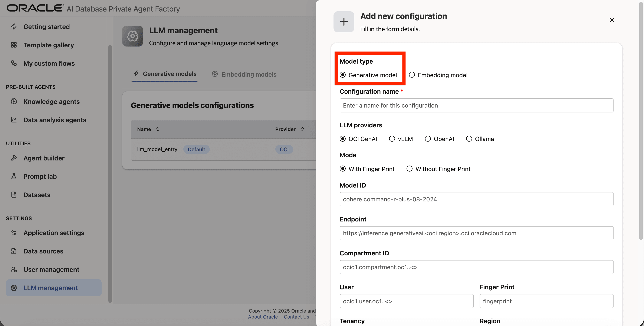Image resolution: width=644 pixels, height=326 pixels.
Task: Open the About Oracle link
Action: click(263, 317)
